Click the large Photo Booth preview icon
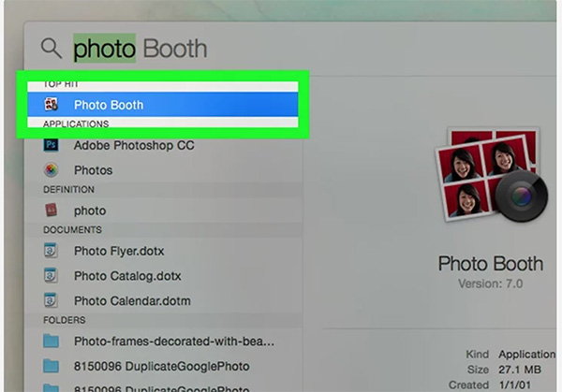The height and width of the screenshot is (392, 562). click(x=492, y=174)
